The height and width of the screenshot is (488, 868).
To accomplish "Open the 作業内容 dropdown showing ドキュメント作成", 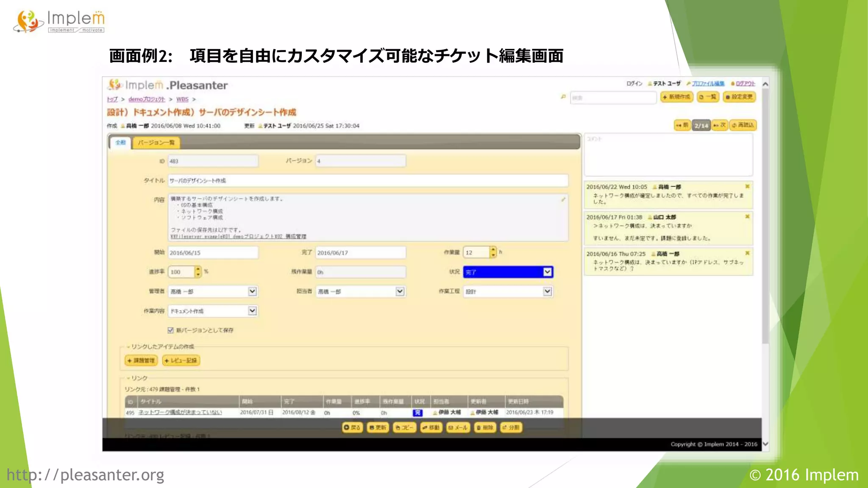I will (x=213, y=311).
